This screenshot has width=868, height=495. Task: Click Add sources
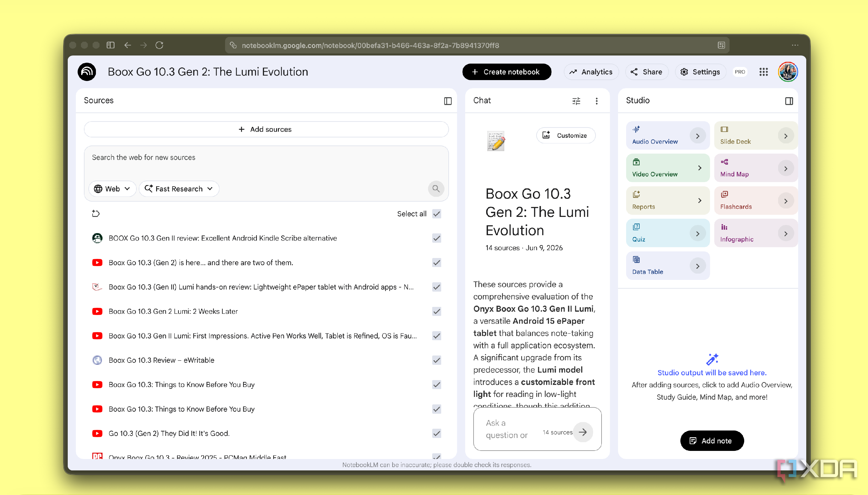point(266,129)
